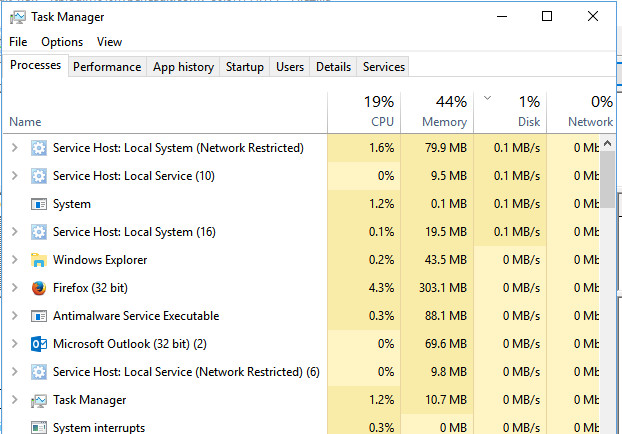Expand Service Host: Local Service (10)
This screenshot has width=622, height=434.
click(x=15, y=175)
